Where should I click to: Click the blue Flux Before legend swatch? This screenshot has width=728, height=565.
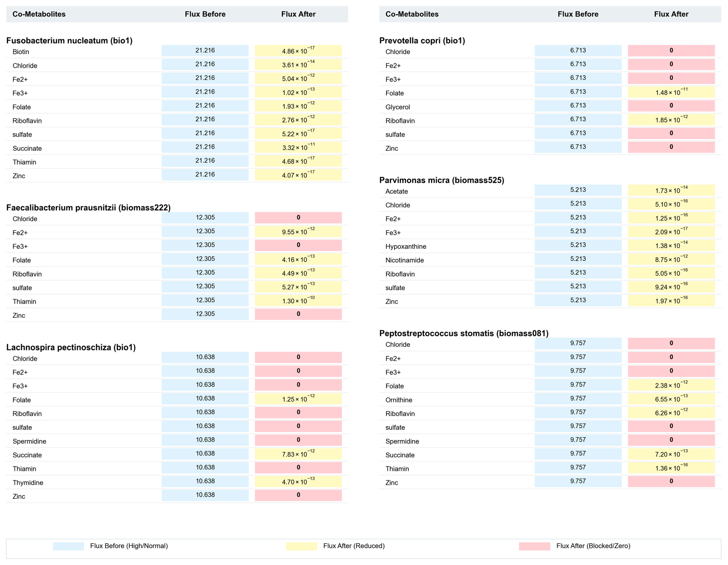click(68, 546)
